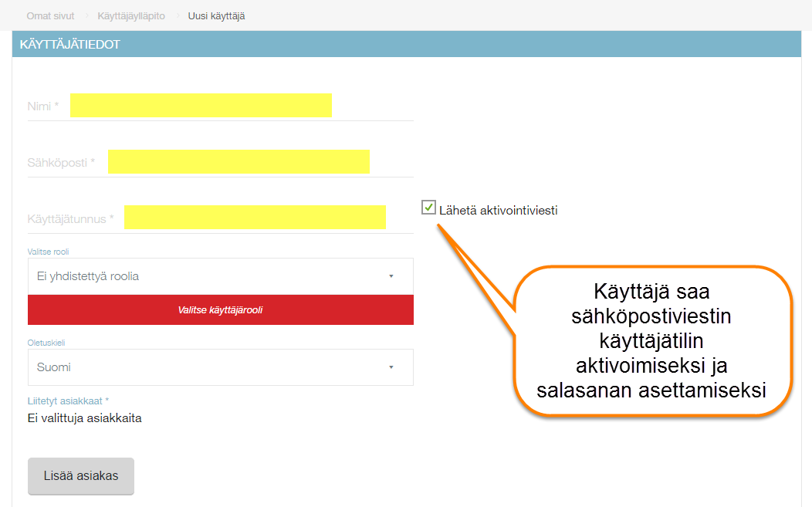
Task: Click the arrow next to Ei yhdistettyä roolia
Action: (391, 276)
